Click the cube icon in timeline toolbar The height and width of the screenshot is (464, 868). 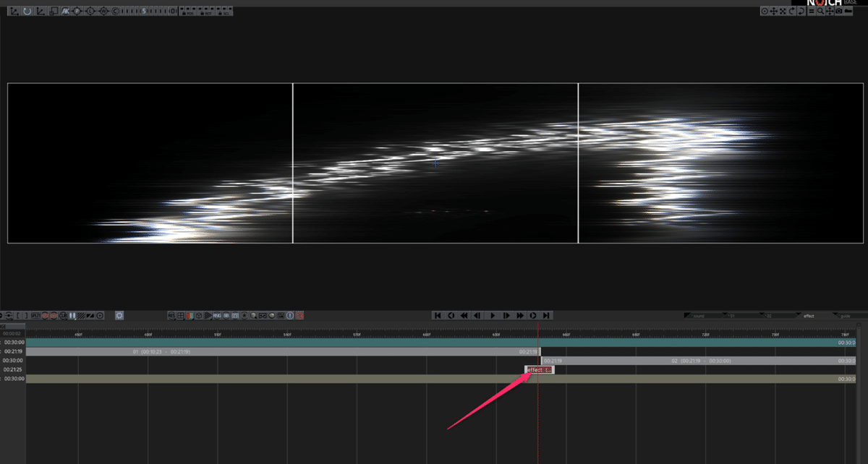pos(198,315)
